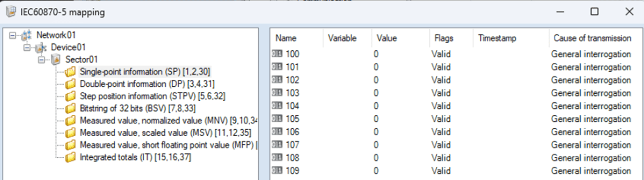The image size is (644, 180).
Task: Select Measured value, short floating point (MFP)
Action: pyautogui.click(x=169, y=145)
